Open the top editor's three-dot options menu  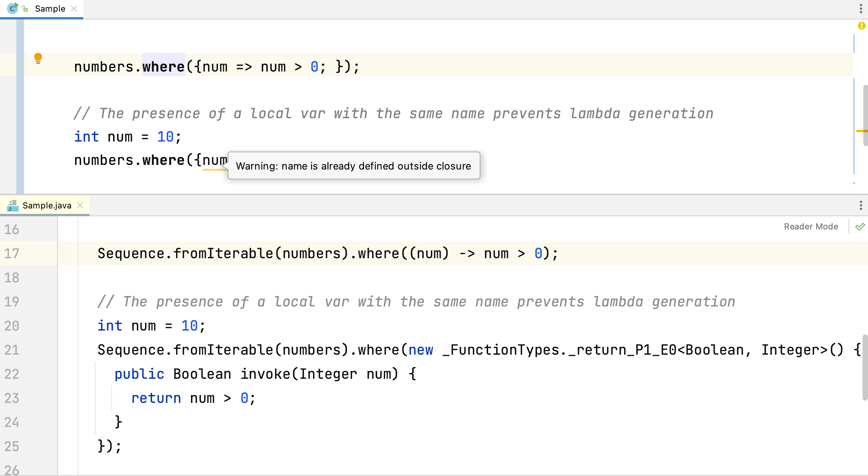pyautogui.click(x=861, y=9)
